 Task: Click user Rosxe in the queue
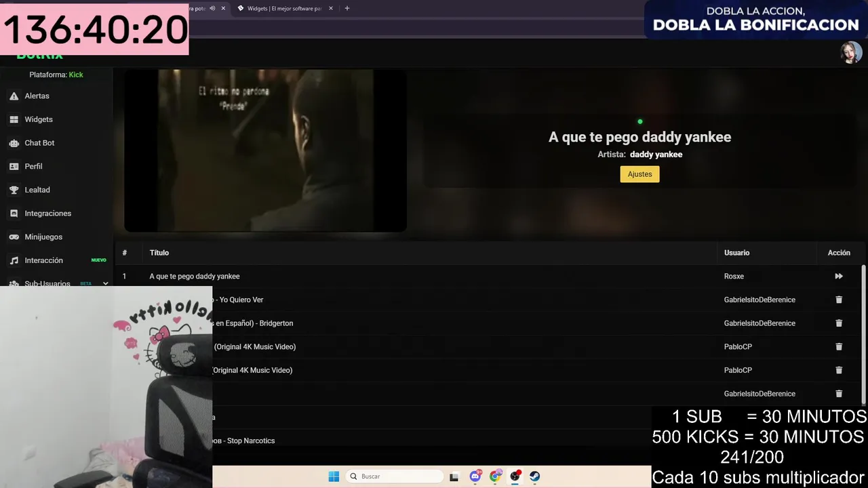pos(734,277)
